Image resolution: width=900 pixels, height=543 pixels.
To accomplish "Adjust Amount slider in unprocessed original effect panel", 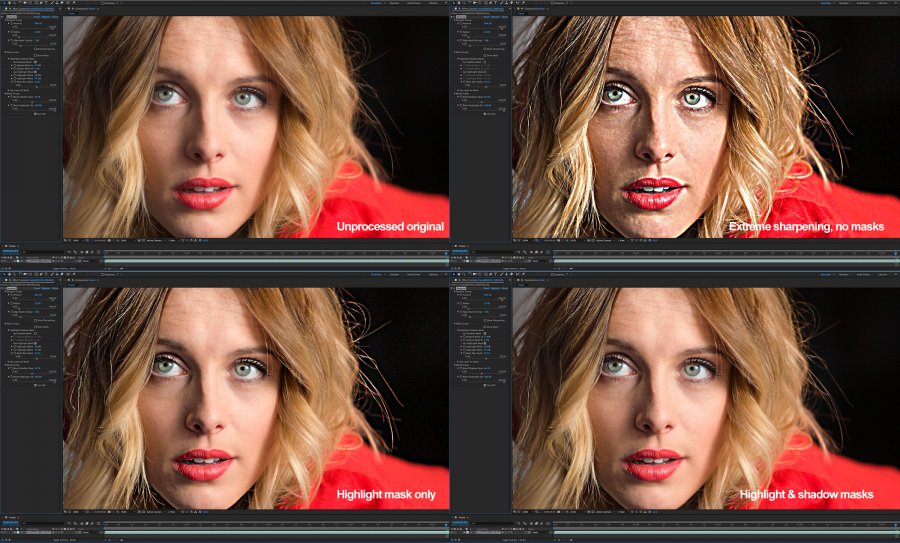I will pos(34,29).
